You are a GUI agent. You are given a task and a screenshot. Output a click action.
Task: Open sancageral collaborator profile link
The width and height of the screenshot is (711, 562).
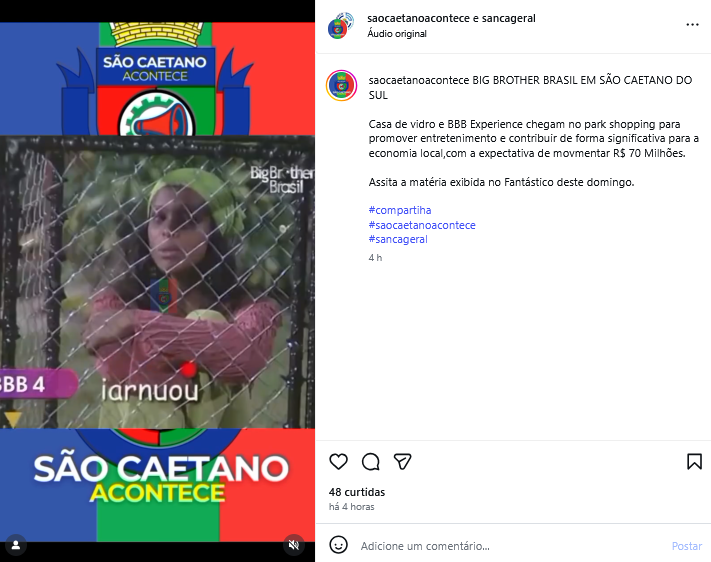tap(508, 18)
